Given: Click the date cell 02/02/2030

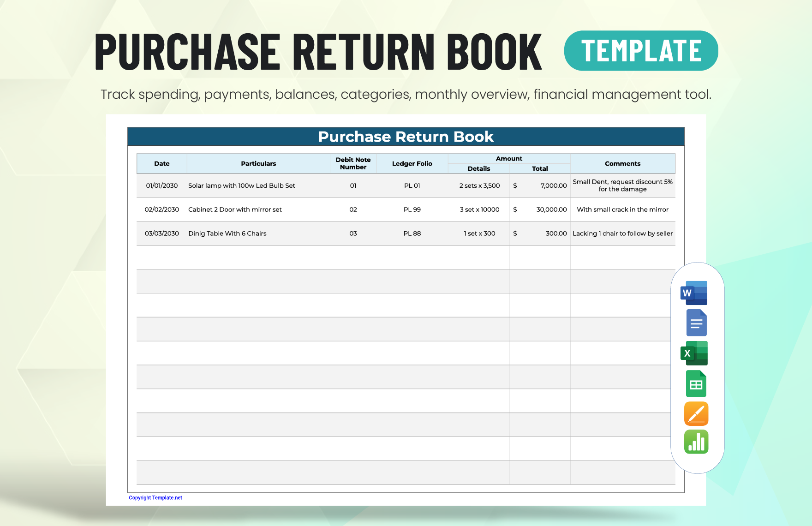Looking at the screenshot, I should (x=162, y=209).
